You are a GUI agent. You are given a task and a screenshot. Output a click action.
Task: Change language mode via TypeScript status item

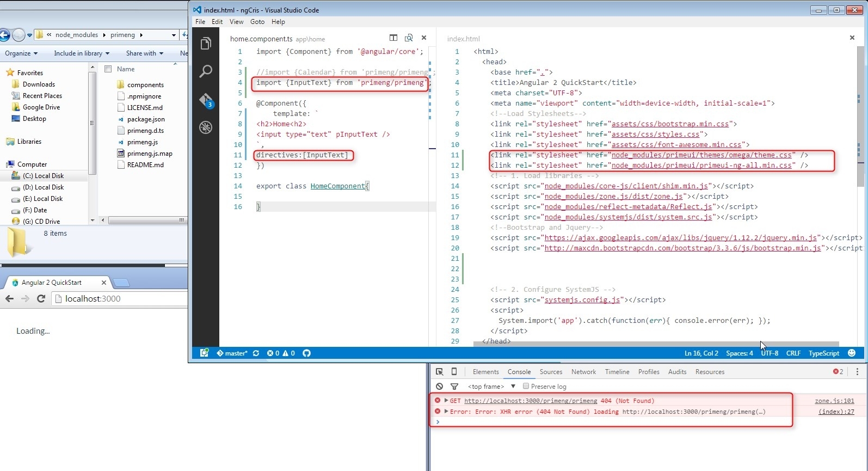click(x=824, y=353)
